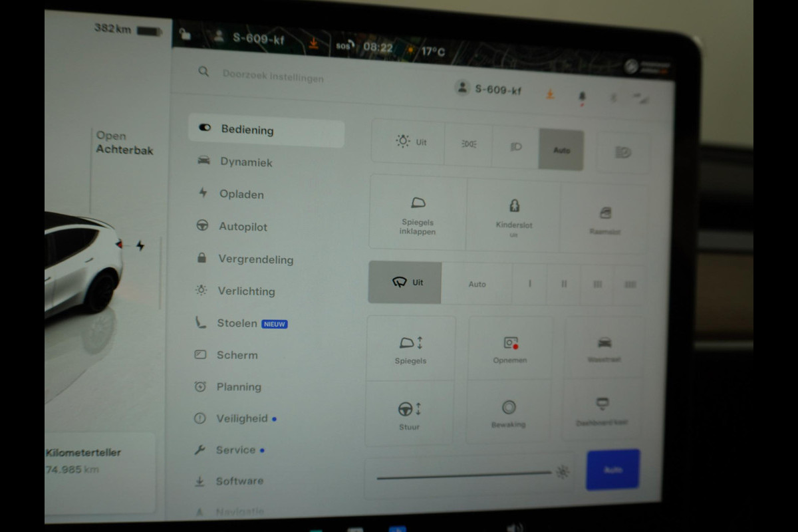Click the display brightness slider
This screenshot has width=798, height=532.
(464, 475)
